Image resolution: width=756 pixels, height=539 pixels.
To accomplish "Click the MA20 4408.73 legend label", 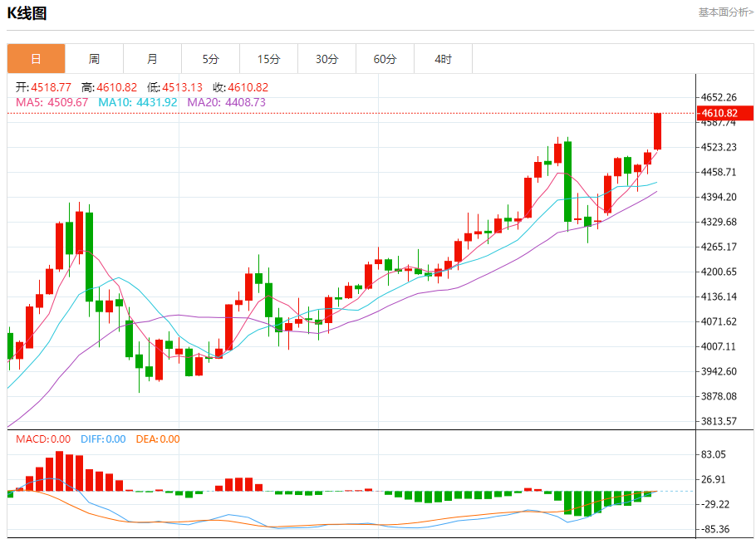I will [x=226, y=102].
